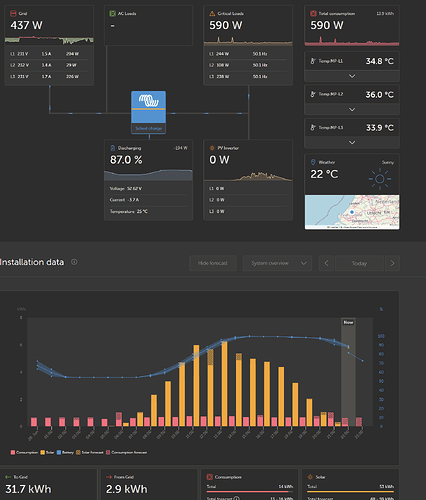Image resolution: width=426 pixels, height=500 pixels.
Task: Click the Total consumption red icon
Action: tap(313, 13)
